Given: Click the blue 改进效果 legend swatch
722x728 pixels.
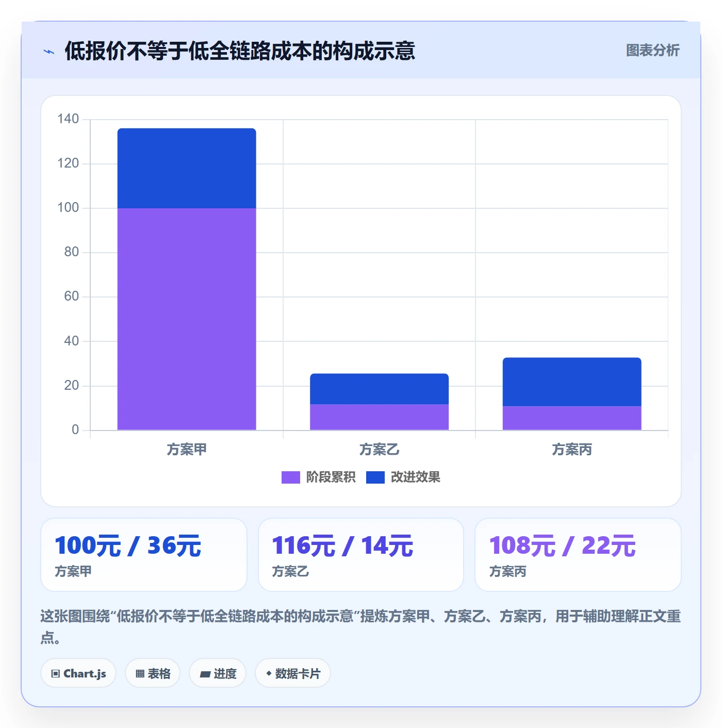Looking at the screenshot, I should [375, 477].
